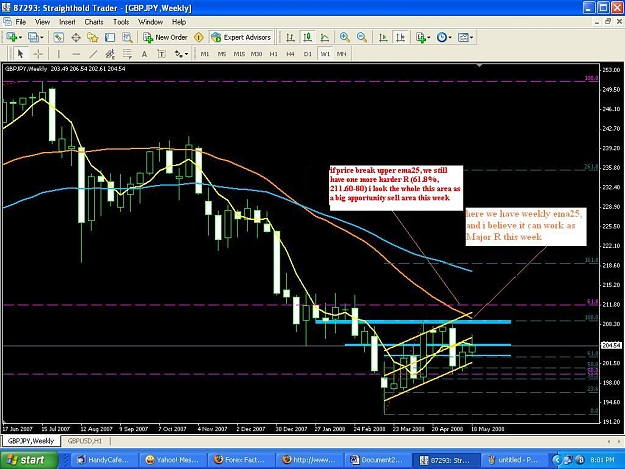The width and height of the screenshot is (625, 469).
Task: Select the Vertical Line drawing tool
Action: click(59, 53)
